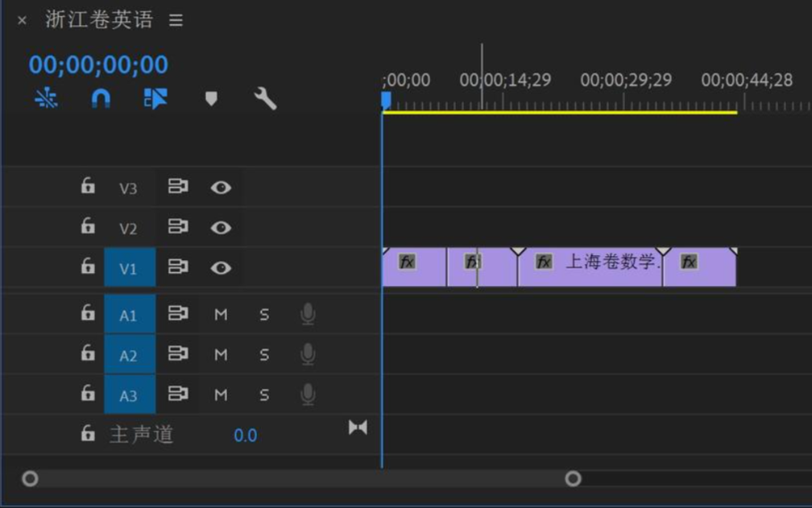812x508 pixels.
Task: Toggle the Linked Selection icon
Action: coord(155,99)
